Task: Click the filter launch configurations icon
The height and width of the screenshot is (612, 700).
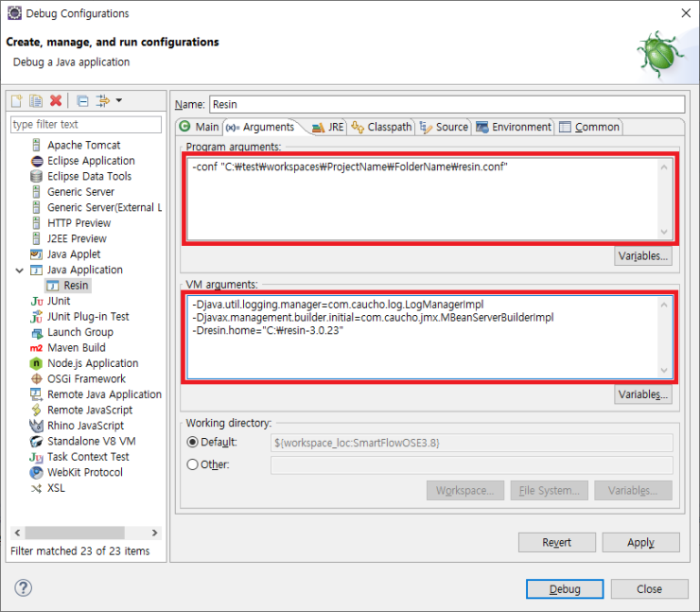Action: (x=102, y=101)
